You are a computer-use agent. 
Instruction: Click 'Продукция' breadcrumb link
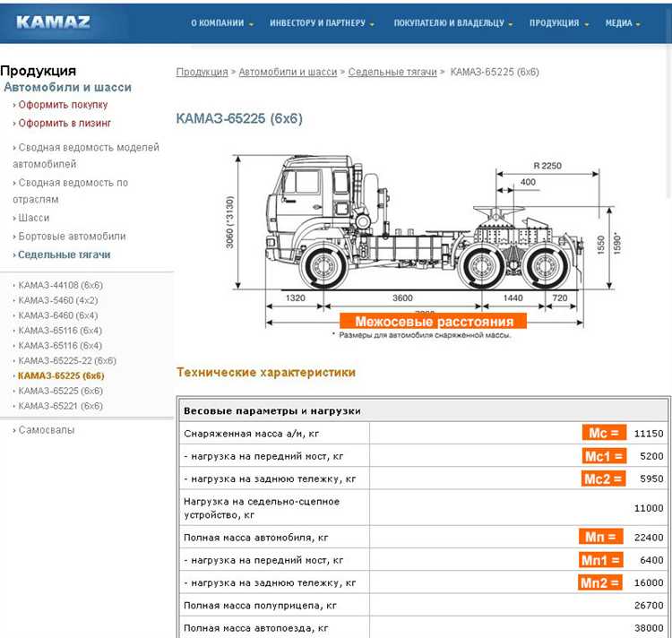[202, 72]
